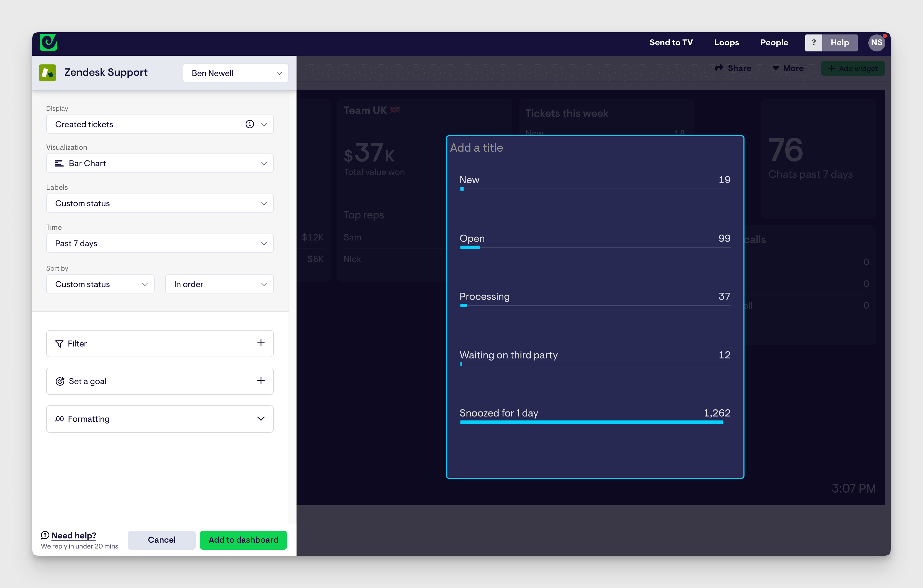Open the Labels Custom status dropdown

tap(159, 203)
